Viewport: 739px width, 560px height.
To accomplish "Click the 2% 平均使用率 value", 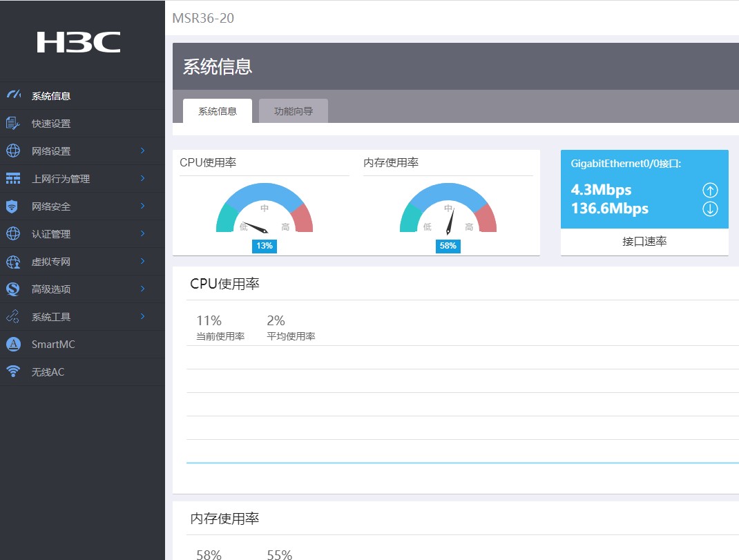I will click(x=276, y=320).
